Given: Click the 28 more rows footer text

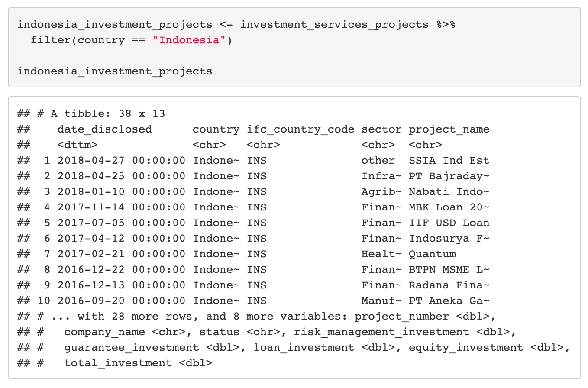Looking at the screenshot, I should point(152,317).
